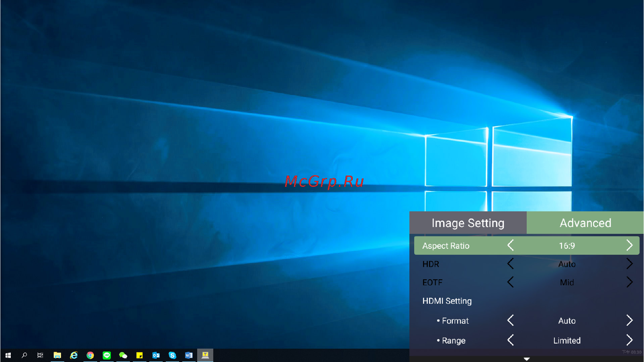The image size is (644, 362).
Task: Open taskbar search magnifier
Action: click(x=24, y=355)
